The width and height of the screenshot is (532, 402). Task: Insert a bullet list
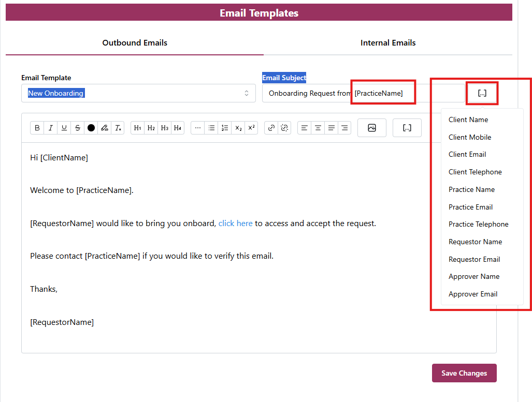pyautogui.click(x=211, y=128)
